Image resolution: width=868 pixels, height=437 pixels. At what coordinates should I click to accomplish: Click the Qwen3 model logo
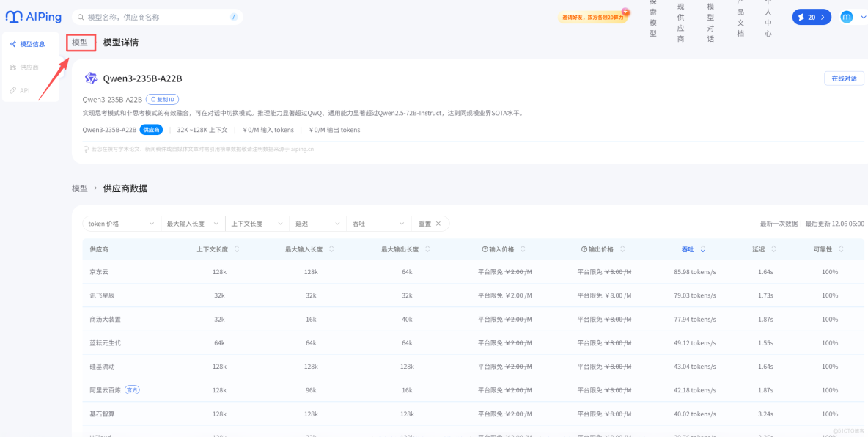pos(91,78)
